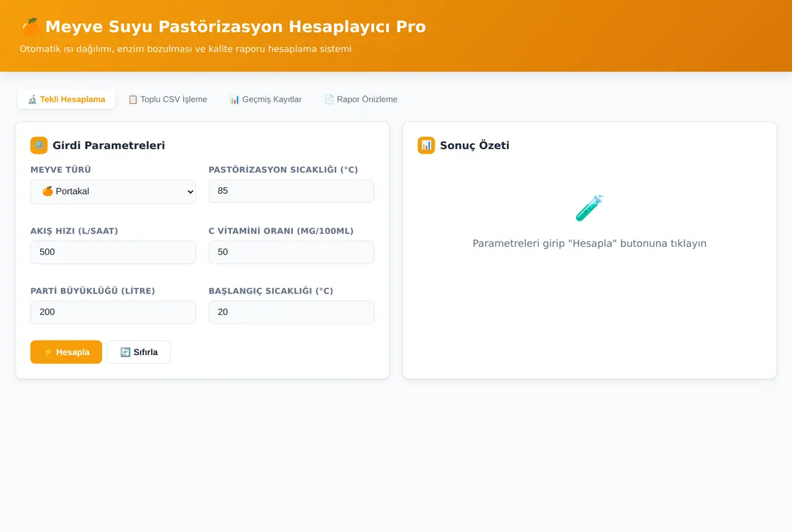The image size is (792, 532).
Task: Click the chart icon beside Sonuç Özeti
Action: pyautogui.click(x=426, y=145)
